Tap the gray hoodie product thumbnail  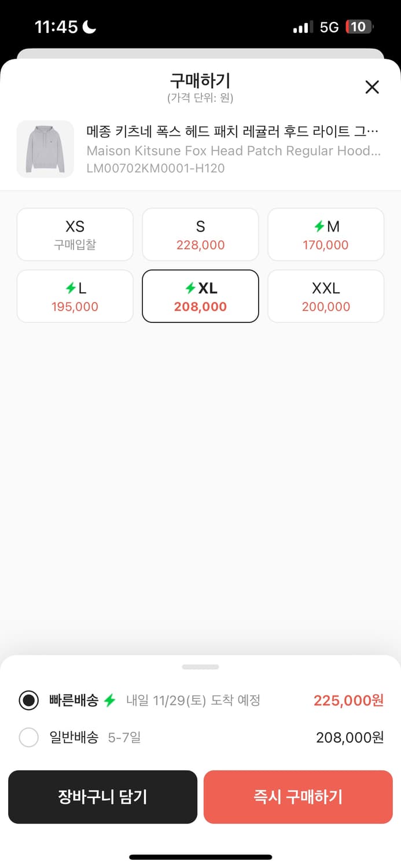click(45, 149)
